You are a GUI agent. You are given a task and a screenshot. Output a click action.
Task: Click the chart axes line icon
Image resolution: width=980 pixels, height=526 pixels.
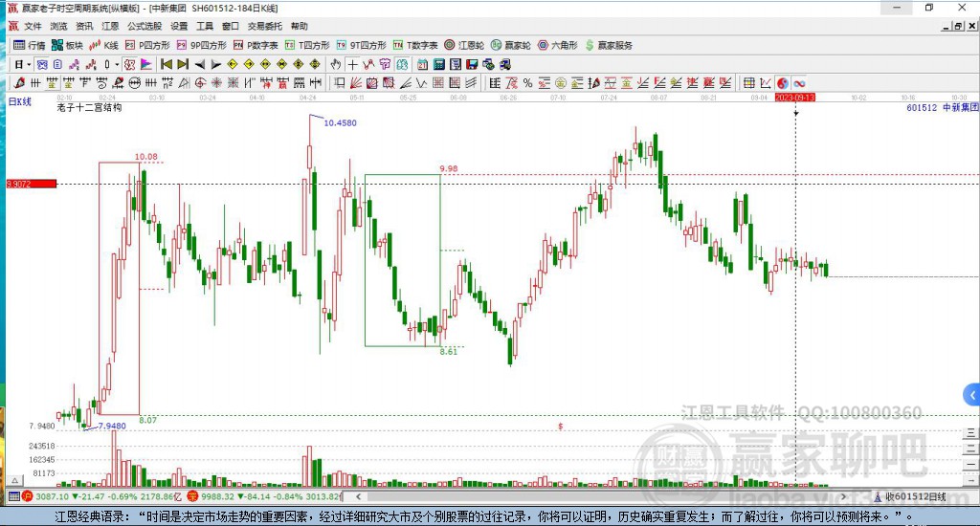765,82
